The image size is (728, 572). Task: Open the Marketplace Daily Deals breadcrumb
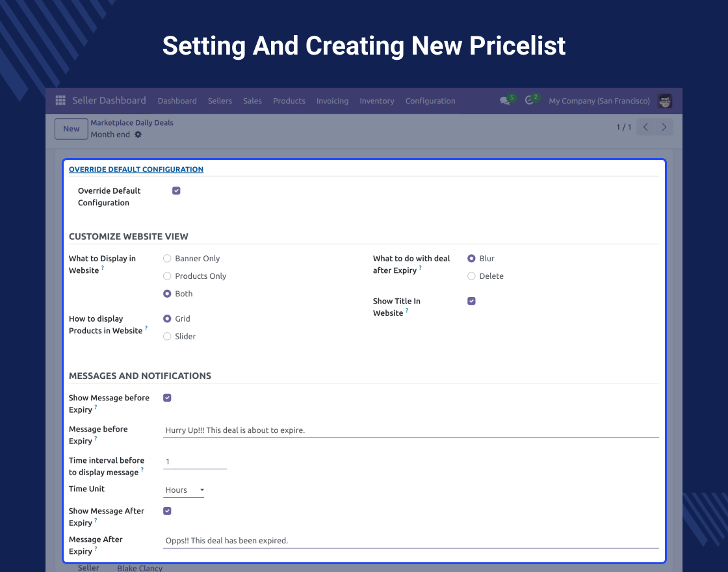pyautogui.click(x=132, y=123)
